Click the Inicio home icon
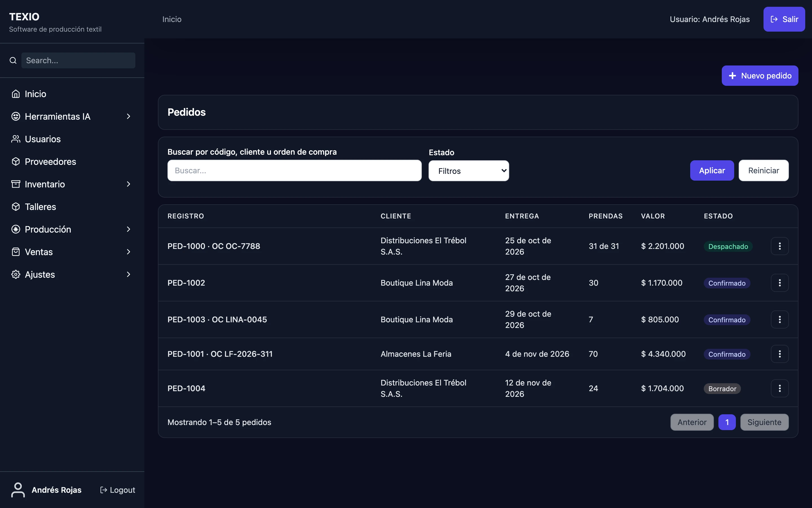This screenshot has height=508, width=812. (16, 94)
